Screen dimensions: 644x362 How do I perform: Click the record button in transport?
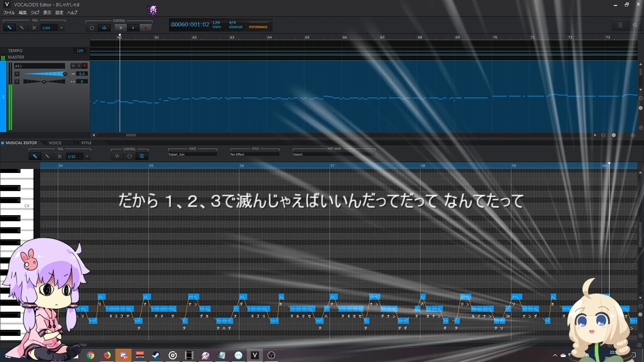point(146,28)
